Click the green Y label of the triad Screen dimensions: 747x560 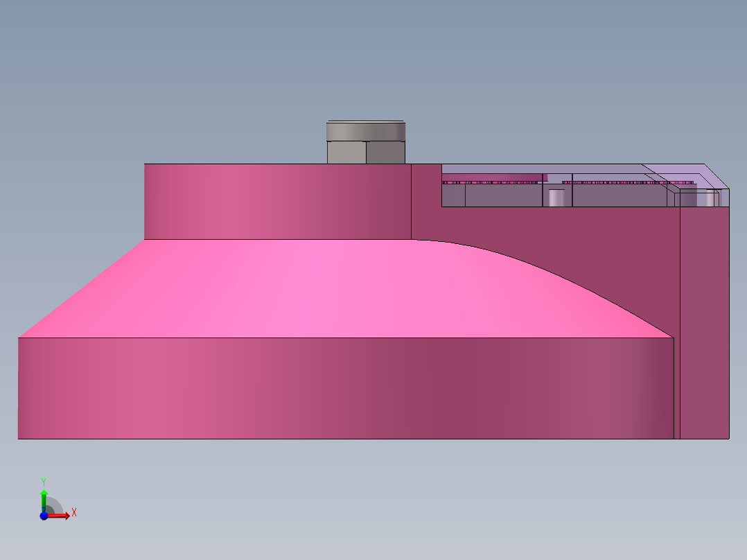click(x=44, y=481)
